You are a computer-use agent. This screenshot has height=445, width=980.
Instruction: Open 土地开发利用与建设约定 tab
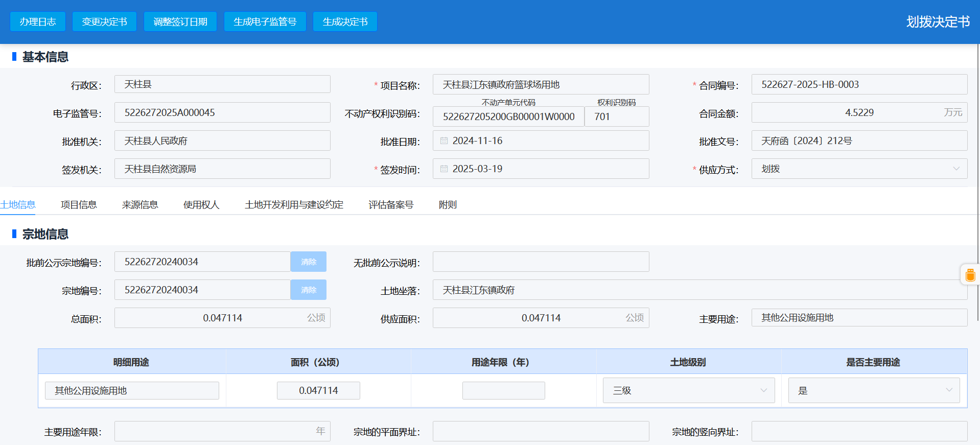point(294,204)
